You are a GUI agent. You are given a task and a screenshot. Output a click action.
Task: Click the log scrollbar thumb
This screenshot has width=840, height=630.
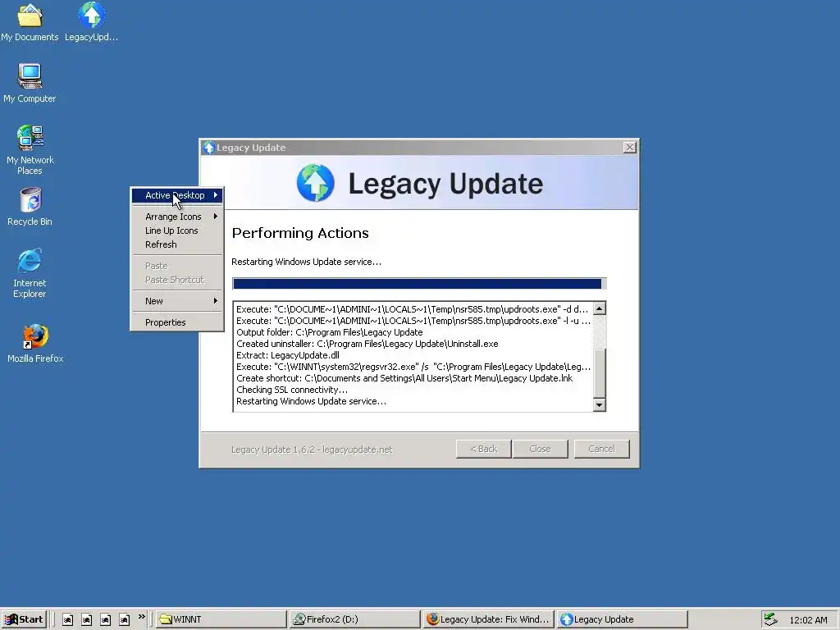click(x=600, y=373)
